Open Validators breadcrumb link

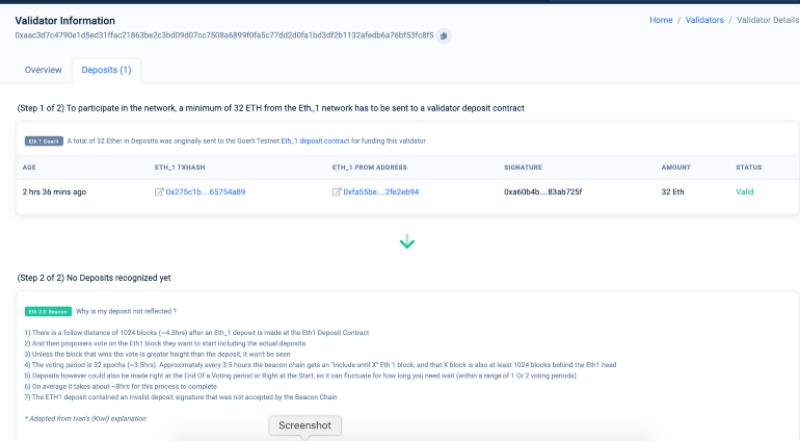pyautogui.click(x=704, y=20)
